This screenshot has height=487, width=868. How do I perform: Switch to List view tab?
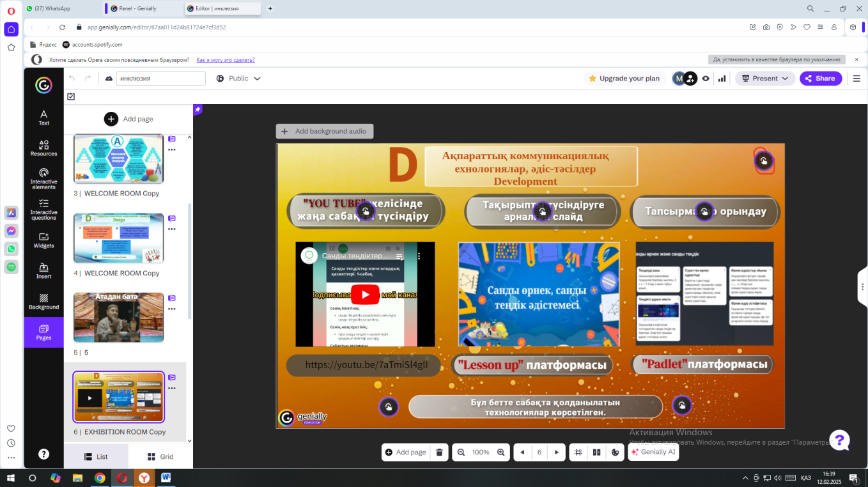(96, 457)
